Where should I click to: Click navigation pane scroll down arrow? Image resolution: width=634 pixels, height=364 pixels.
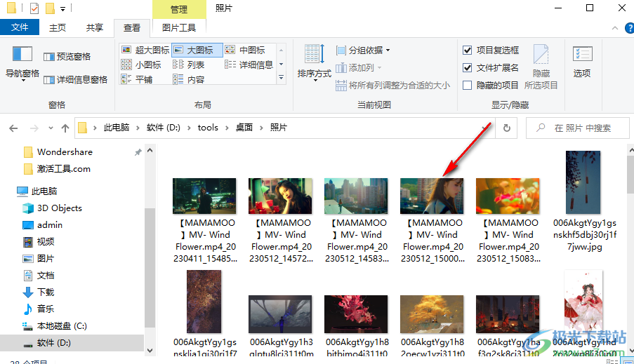tap(150, 351)
